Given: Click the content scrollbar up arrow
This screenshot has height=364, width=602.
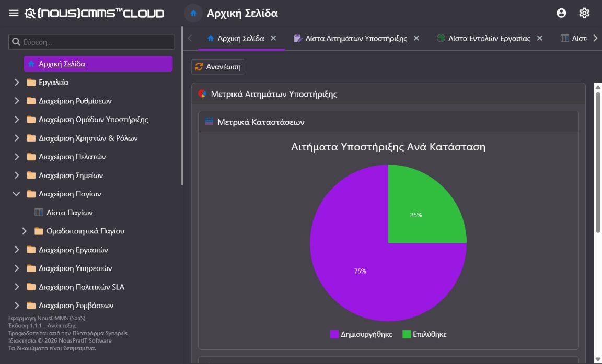Looking at the screenshot, I should coord(598,87).
